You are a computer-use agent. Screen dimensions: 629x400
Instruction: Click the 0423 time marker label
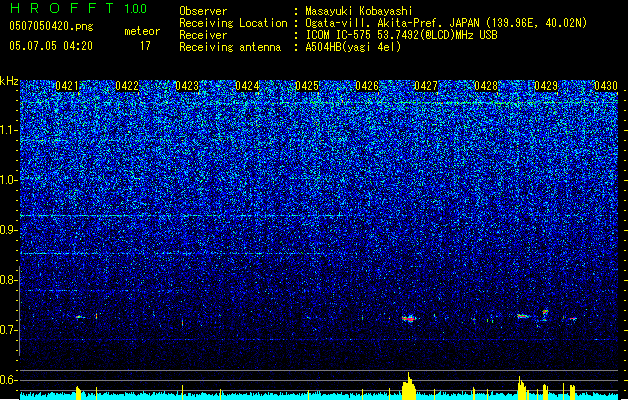click(x=187, y=86)
